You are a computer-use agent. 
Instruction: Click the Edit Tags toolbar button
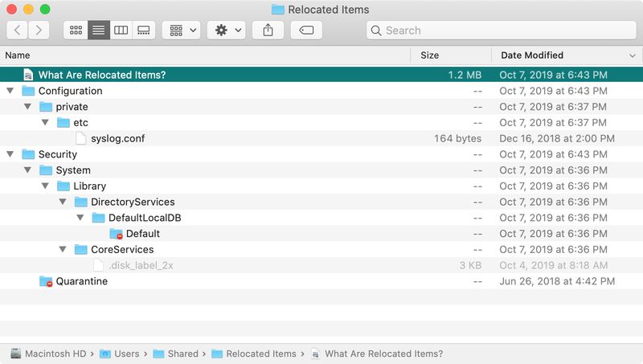306,31
